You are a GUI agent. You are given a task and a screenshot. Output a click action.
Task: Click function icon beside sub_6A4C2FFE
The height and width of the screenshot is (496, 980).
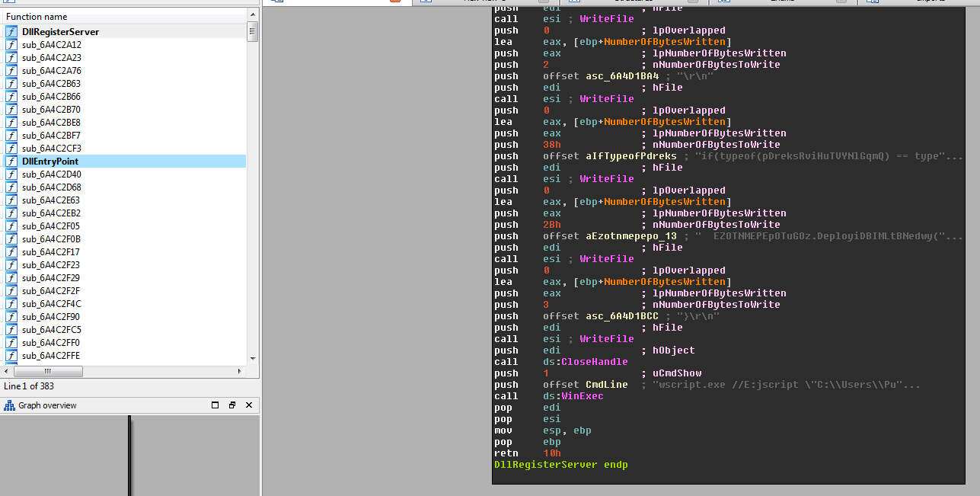click(11, 356)
